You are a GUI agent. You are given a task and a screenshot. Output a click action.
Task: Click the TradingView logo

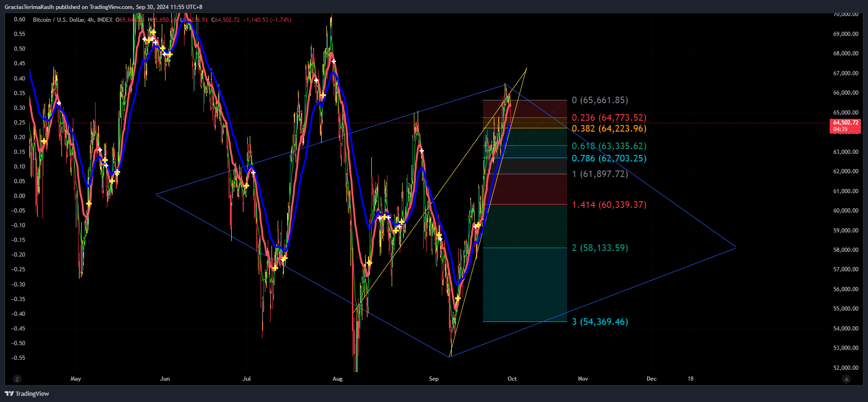tap(27, 393)
